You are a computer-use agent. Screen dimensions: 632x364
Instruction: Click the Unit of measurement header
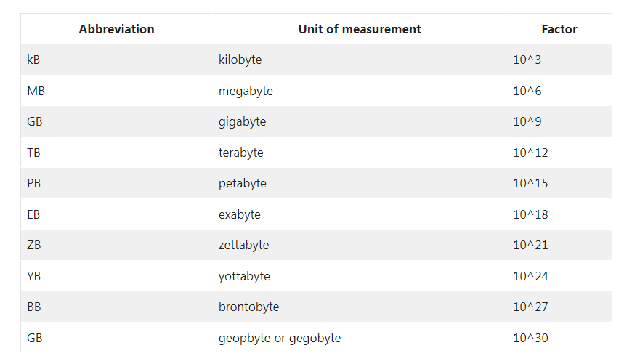click(x=360, y=29)
